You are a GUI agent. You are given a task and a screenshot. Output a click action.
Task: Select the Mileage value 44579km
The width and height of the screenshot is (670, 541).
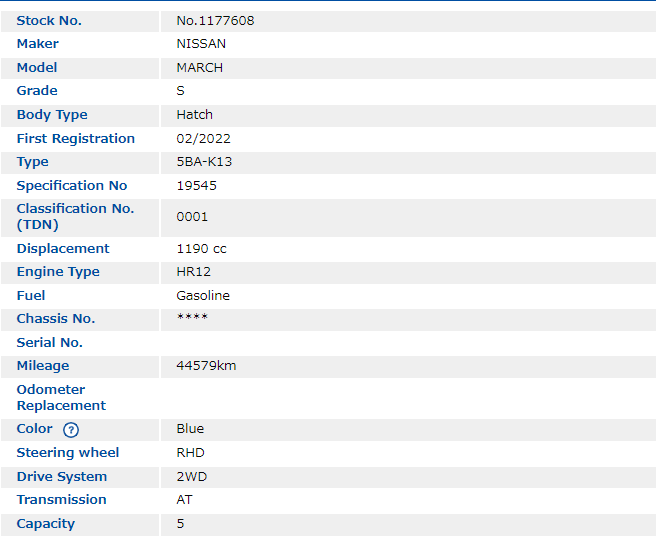(206, 366)
